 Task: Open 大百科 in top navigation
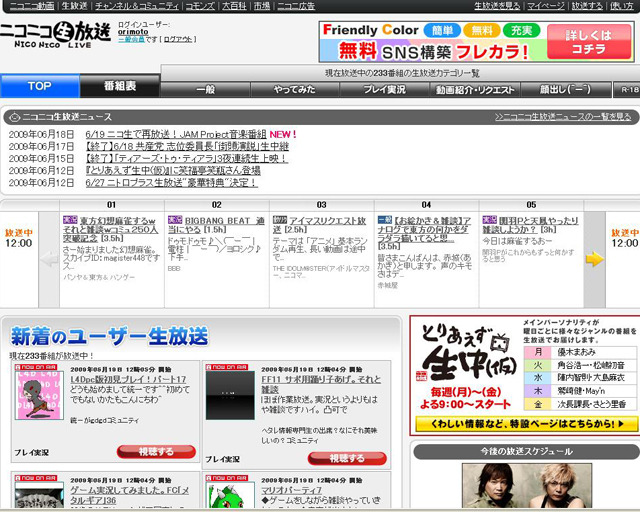(x=234, y=6)
